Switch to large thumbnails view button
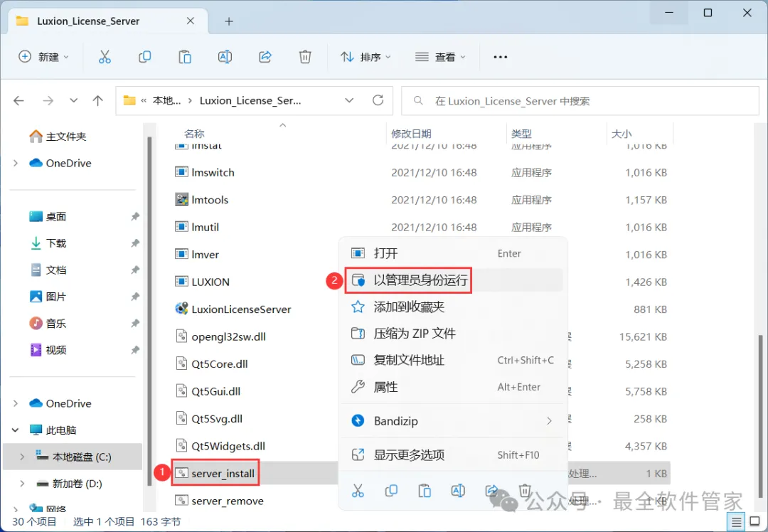 [754, 522]
